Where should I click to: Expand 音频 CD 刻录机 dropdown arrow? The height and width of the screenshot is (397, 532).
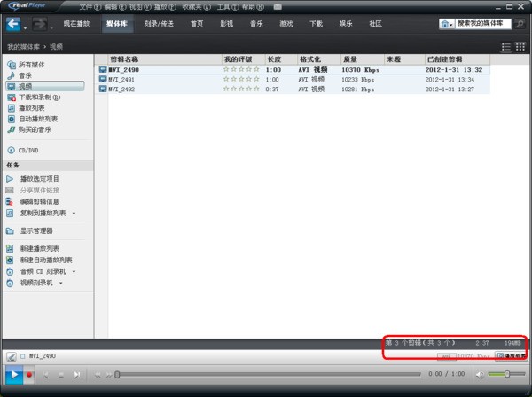(74, 272)
